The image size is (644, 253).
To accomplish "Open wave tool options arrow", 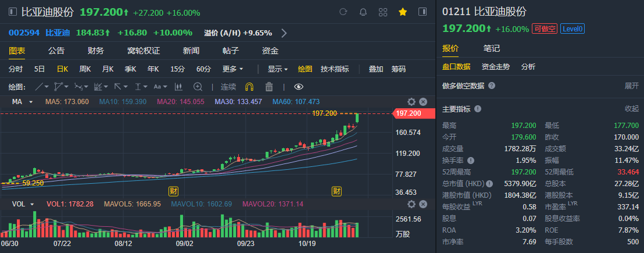I will 86,87.
